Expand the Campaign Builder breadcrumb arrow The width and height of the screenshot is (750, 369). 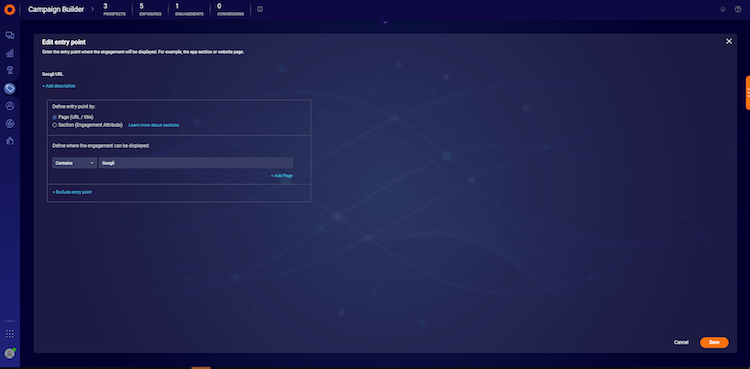93,9
